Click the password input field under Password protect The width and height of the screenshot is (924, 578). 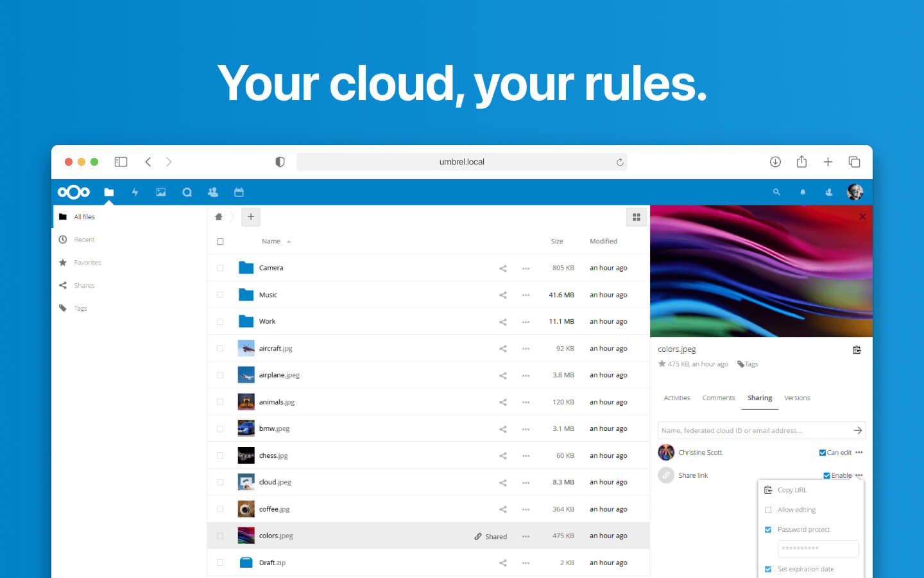[817, 548]
